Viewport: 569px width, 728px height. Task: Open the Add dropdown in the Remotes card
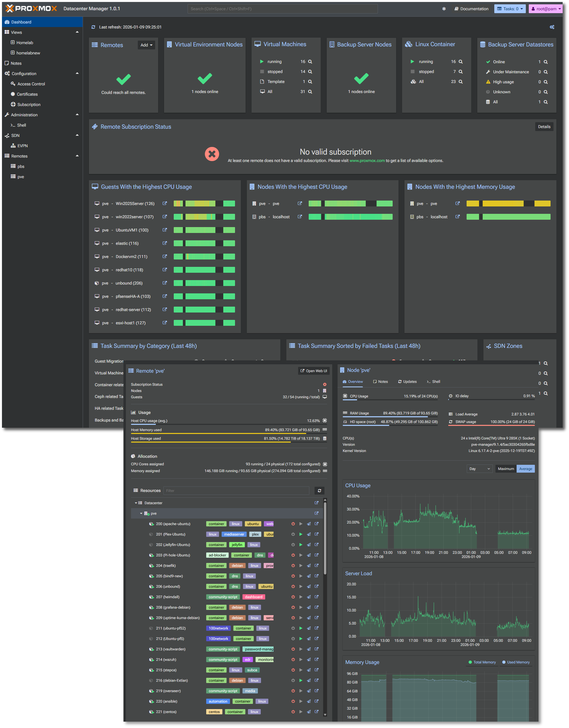(x=146, y=45)
